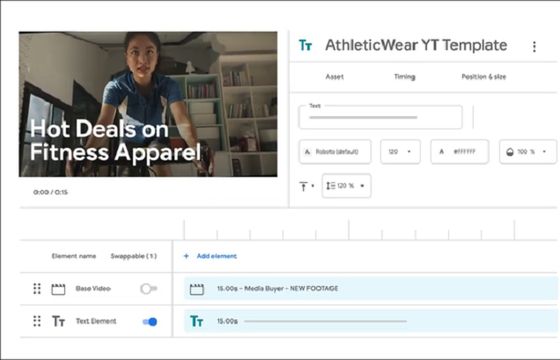The height and width of the screenshot is (360, 560).
Task: Click the 0:00 / 0:15 time display
Action: click(50, 192)
